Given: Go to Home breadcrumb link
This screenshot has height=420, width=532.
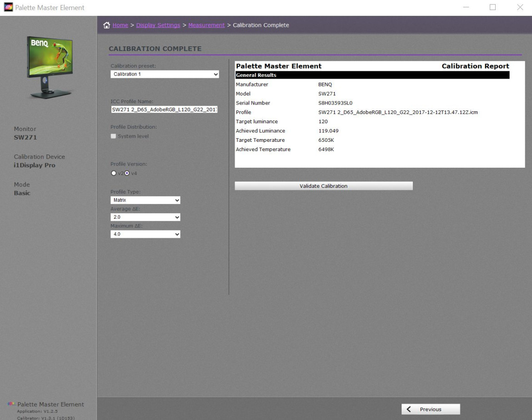Looking at the screenshot, I should 120,25.
